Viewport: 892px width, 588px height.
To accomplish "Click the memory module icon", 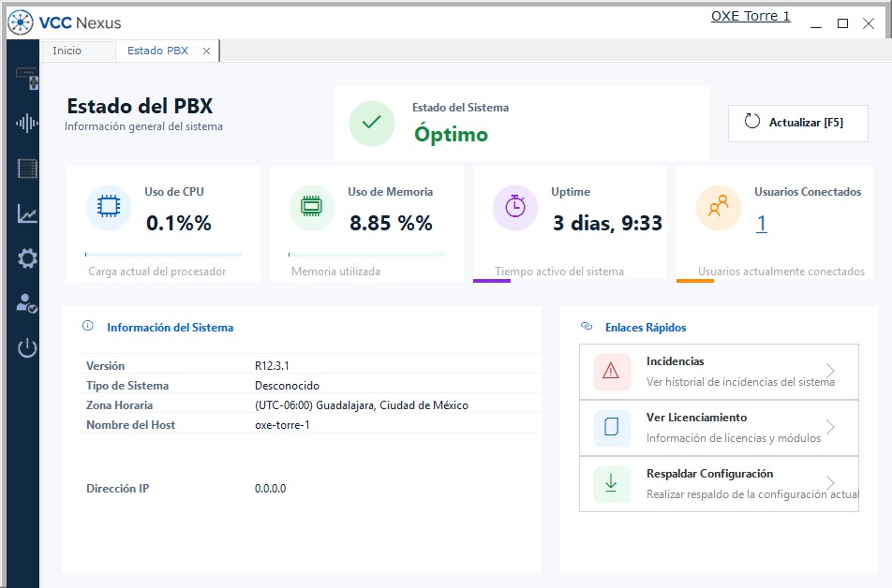I will pos(311,206).
